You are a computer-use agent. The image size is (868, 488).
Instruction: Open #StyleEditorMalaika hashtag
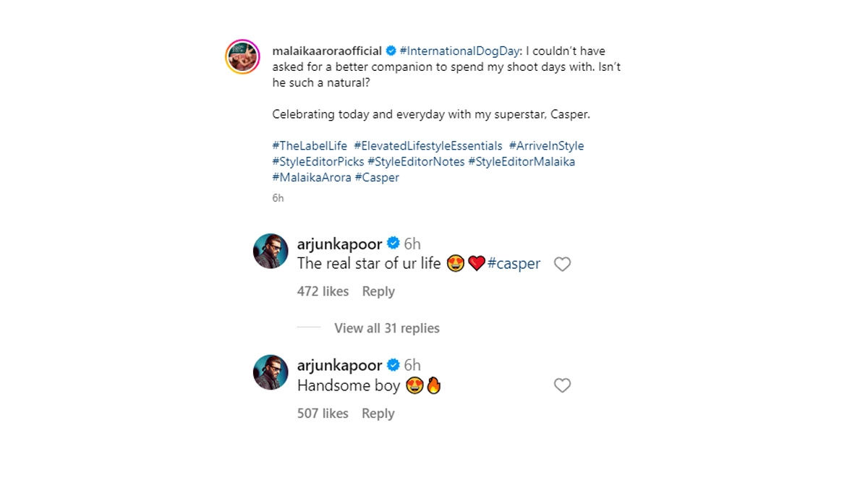tap(522, 162)
